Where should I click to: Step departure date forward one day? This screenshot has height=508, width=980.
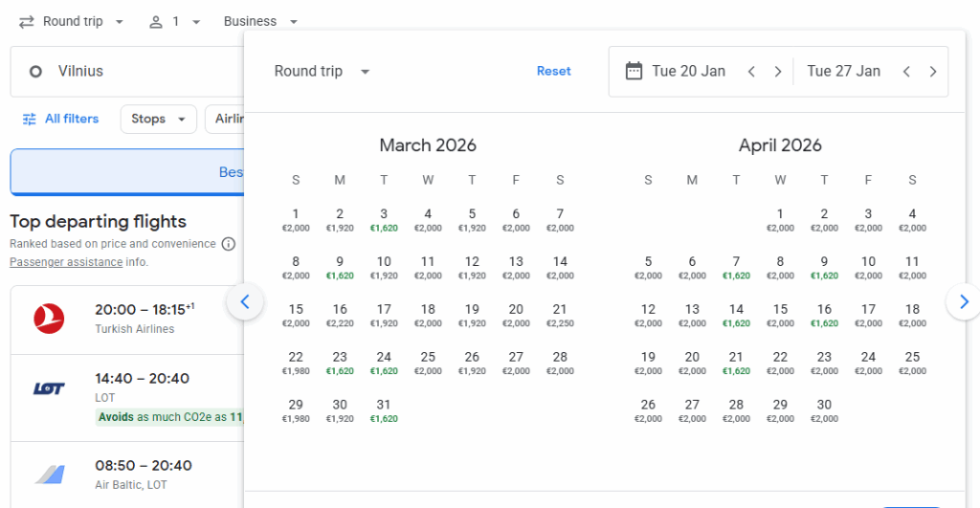pos(777,71)
